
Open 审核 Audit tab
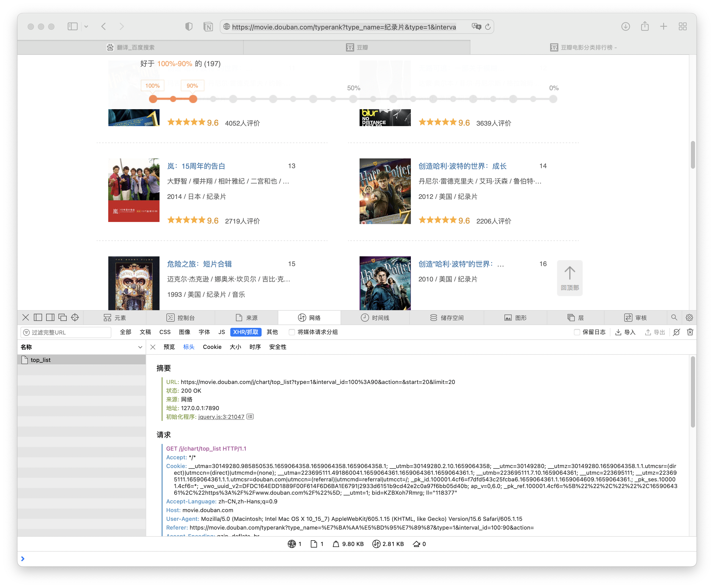pos(635,318)
